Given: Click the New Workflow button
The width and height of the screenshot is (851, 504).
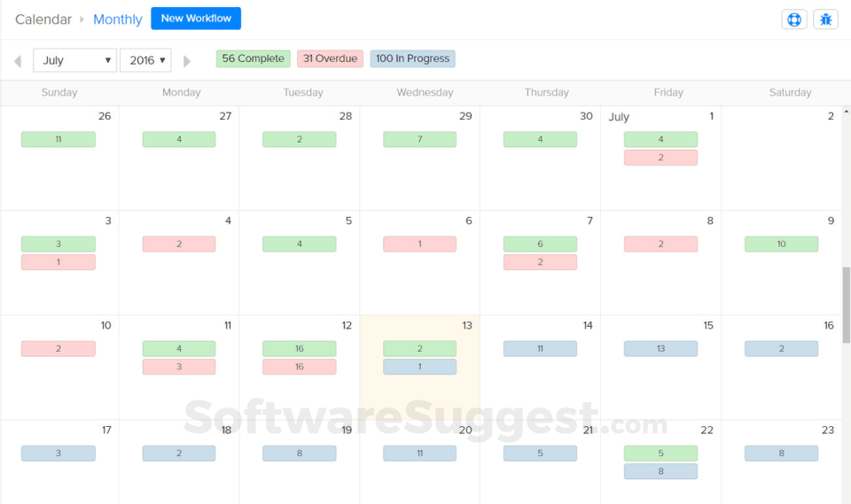Looking at the screenshot, I should (x=196, y=19).
